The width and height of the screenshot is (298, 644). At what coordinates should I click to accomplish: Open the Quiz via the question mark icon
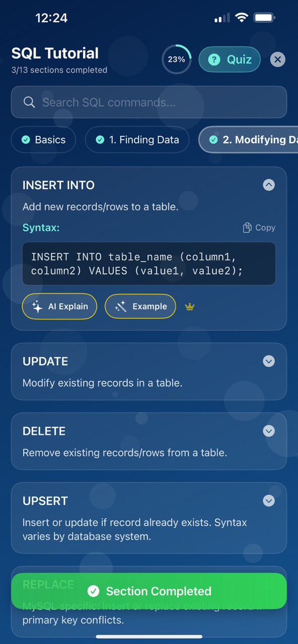[x=213, y=59]
